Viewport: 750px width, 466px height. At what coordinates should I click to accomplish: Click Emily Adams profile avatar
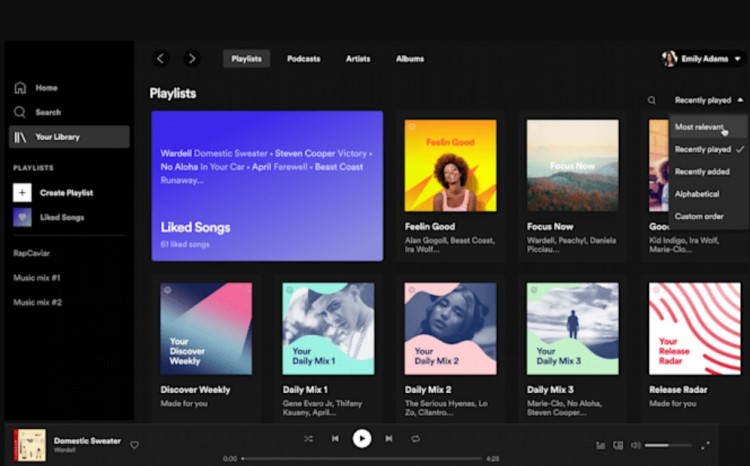point(669,58)
